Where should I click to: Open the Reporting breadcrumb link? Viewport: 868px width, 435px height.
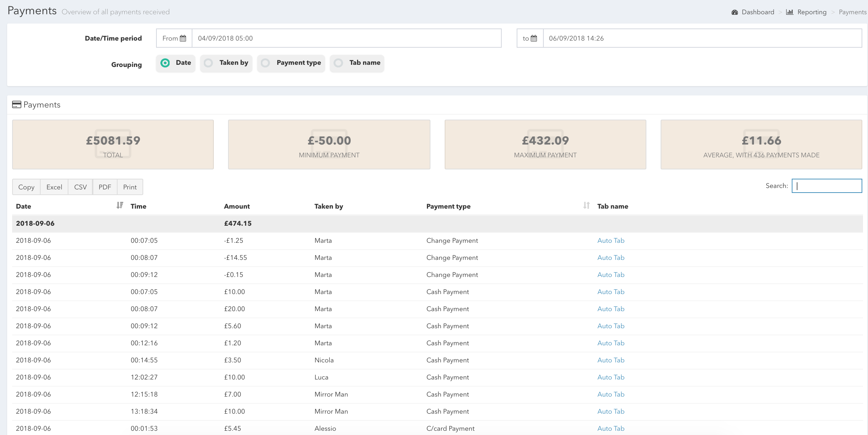tap(812, 12)
